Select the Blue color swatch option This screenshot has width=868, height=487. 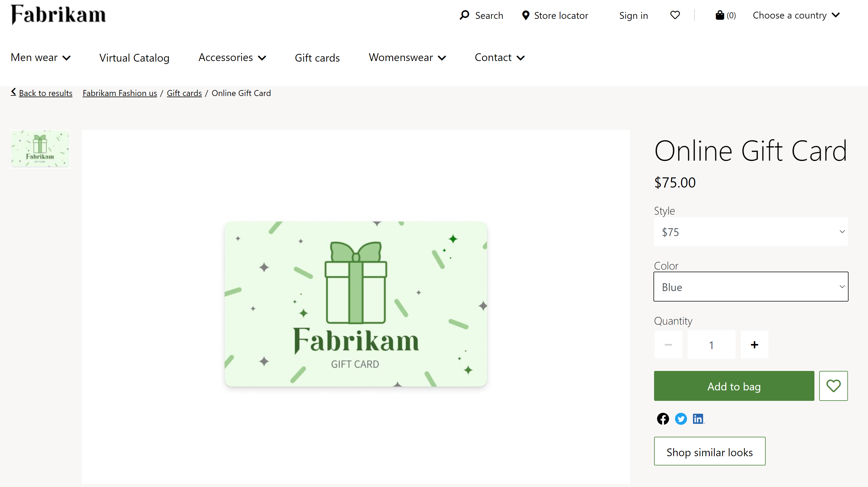click(x=750, y=286)
